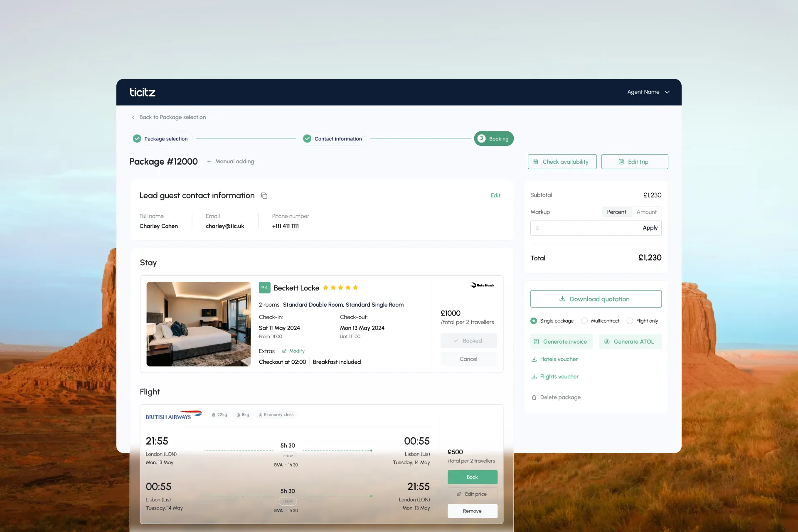The image size is (798, 532).
Task: Click the 8kg cabin baggage tag
Action: [243, 415]
